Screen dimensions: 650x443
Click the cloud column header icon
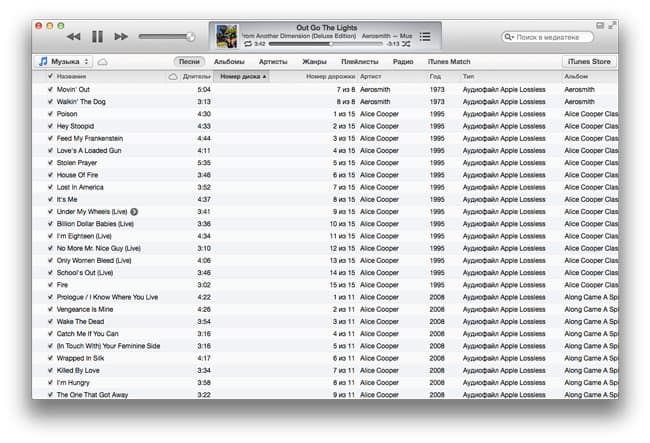(x=173, y=77)
